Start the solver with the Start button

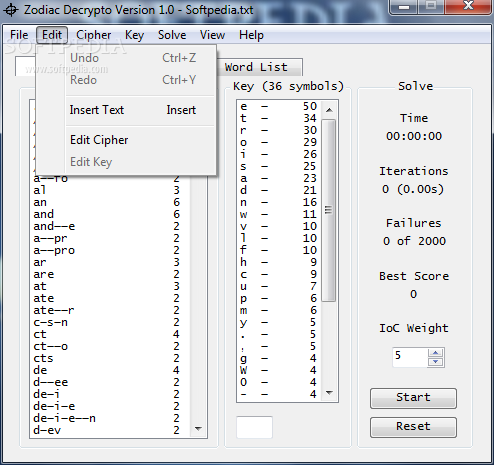point(413,398)
